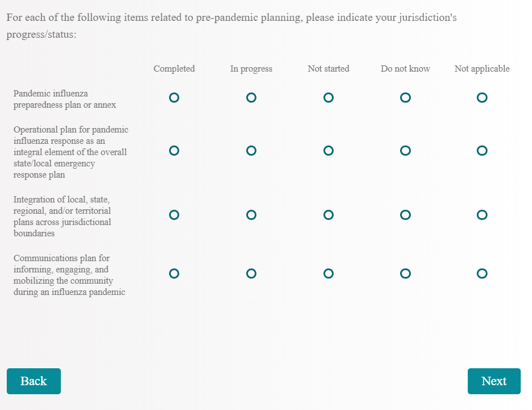This screenshot has width=532, height=410.
Task: Select Not started for Operational plan
Action: click(329, 151)
